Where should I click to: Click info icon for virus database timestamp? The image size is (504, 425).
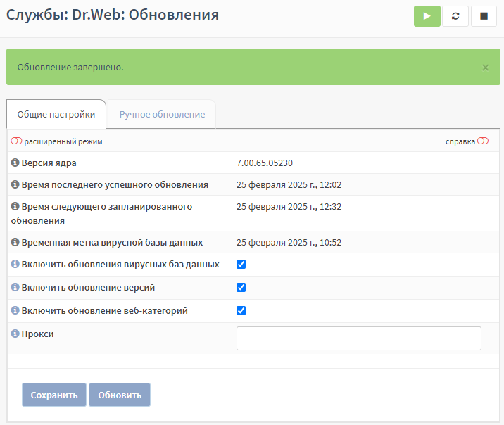coord(15,242)
